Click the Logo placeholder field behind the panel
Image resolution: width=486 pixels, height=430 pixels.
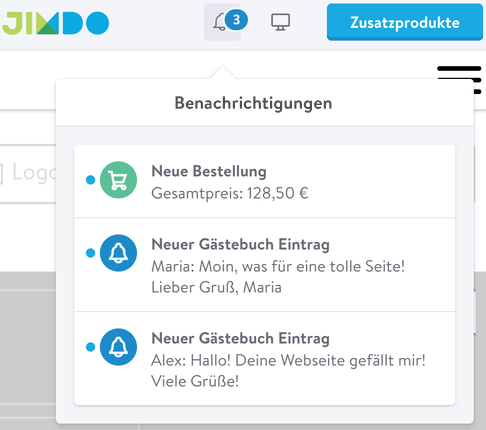(28, 174)
